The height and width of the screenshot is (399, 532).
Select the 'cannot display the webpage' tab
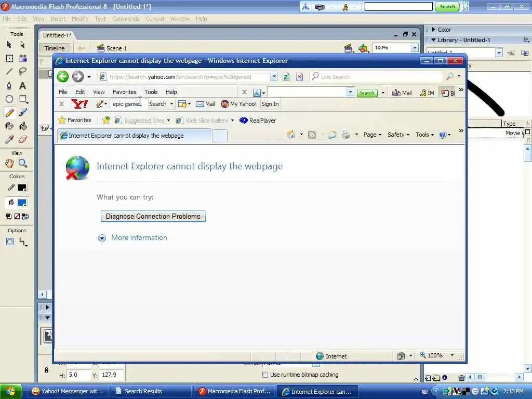click(x=135, y=136)
